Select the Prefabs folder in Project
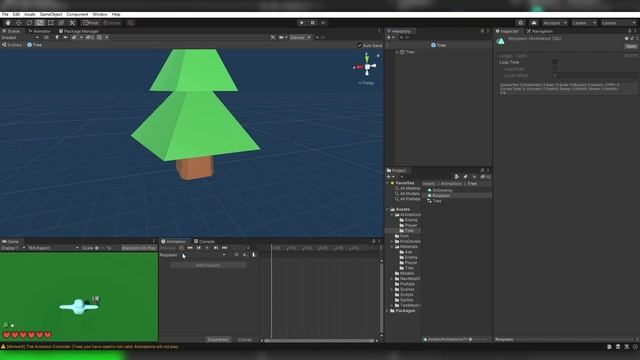This screenshot has height=360, width=640. (x=404, y=284)
